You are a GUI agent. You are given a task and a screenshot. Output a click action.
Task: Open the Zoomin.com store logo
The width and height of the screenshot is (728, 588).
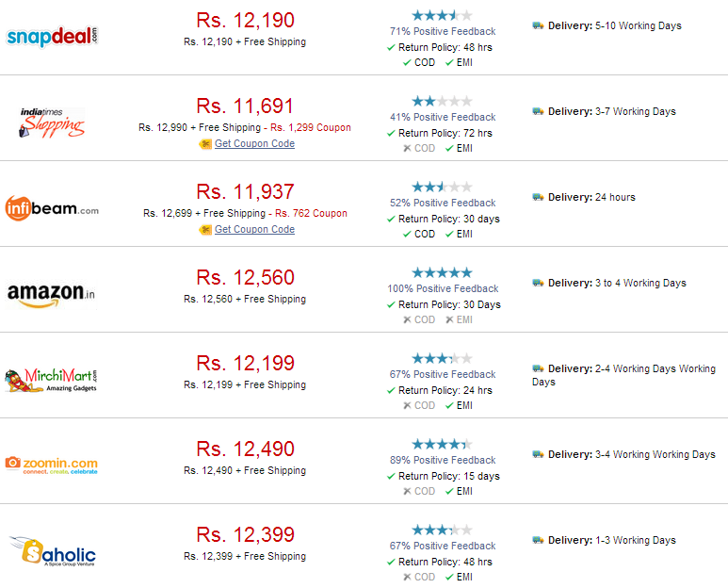52,465
